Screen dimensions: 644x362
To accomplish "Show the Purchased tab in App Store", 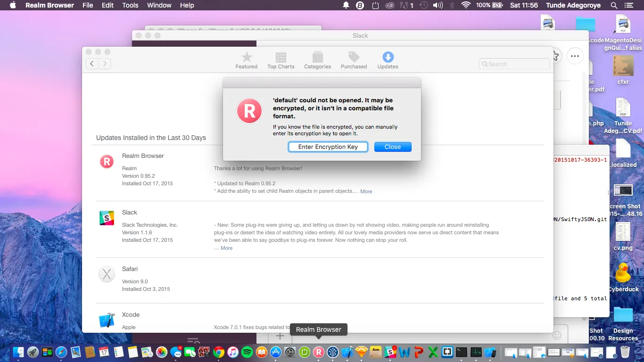I will (354, 60).
